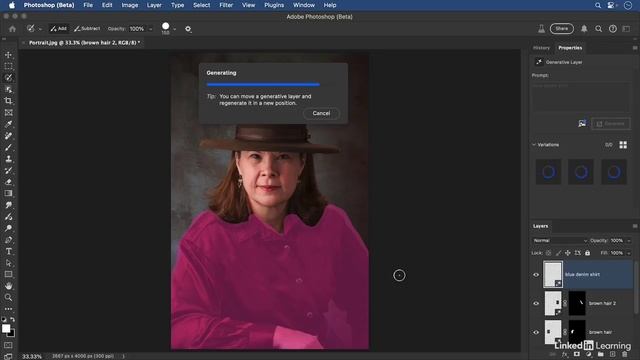This screenshot has height=360, width=640.
Task: Select the Eraser tool
Action: tap(8, 182)
